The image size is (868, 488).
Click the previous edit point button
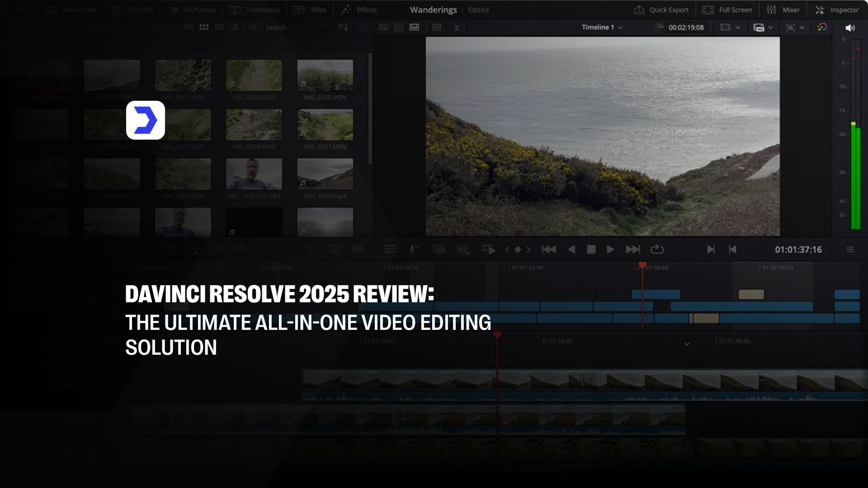coord(733,249)
